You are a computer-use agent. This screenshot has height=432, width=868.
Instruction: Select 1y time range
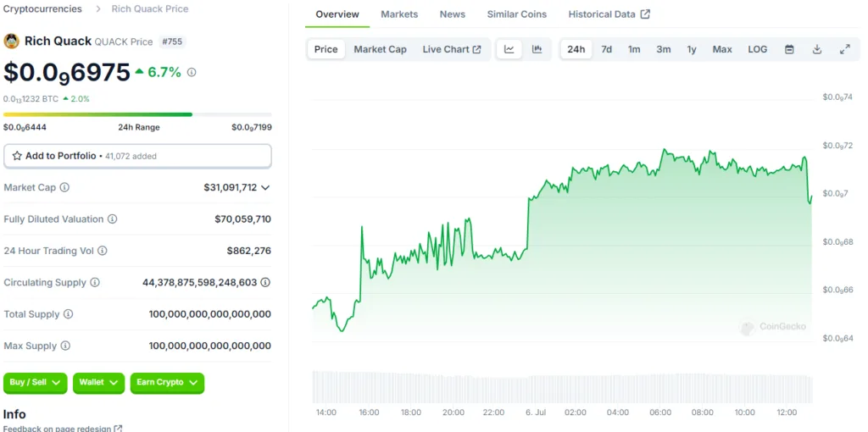tap(692, 49)
